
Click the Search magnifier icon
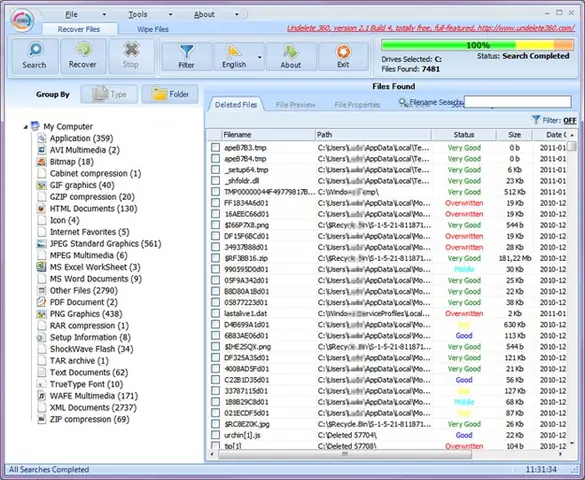[x=35, y=50]
